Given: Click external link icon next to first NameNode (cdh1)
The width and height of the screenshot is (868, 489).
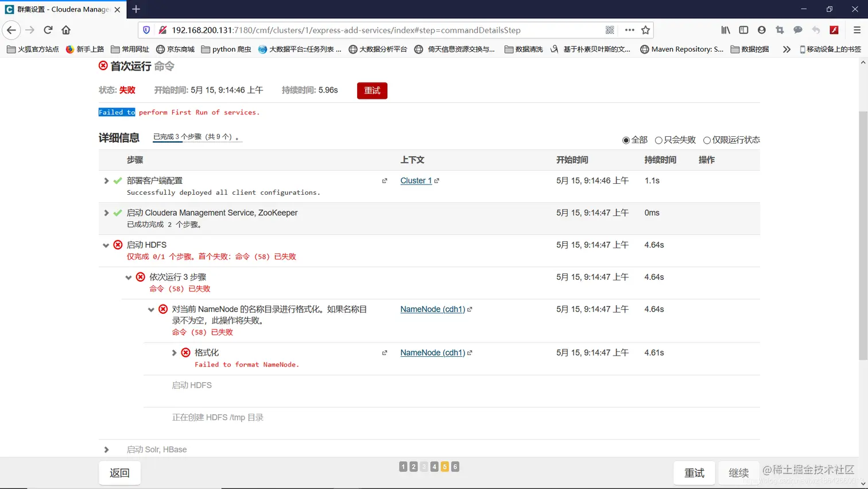Looking at the screenshot, I should (x=470, y=309).
